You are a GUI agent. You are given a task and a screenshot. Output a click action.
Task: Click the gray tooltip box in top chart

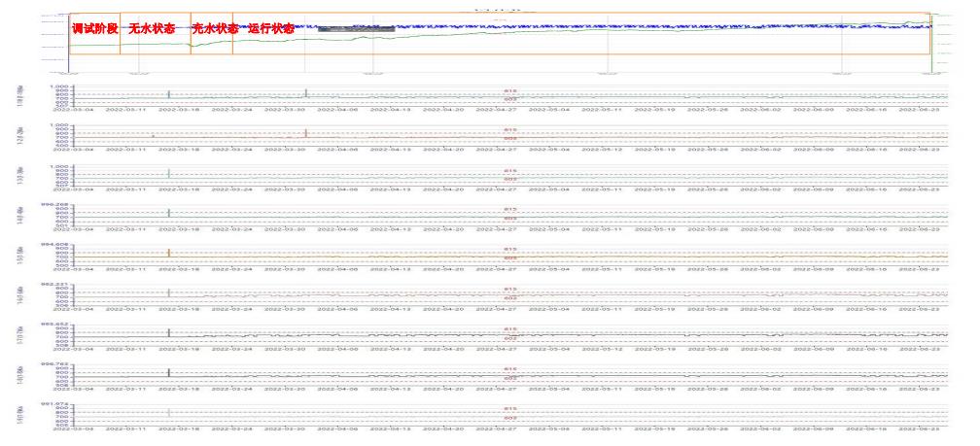point(356,29)
